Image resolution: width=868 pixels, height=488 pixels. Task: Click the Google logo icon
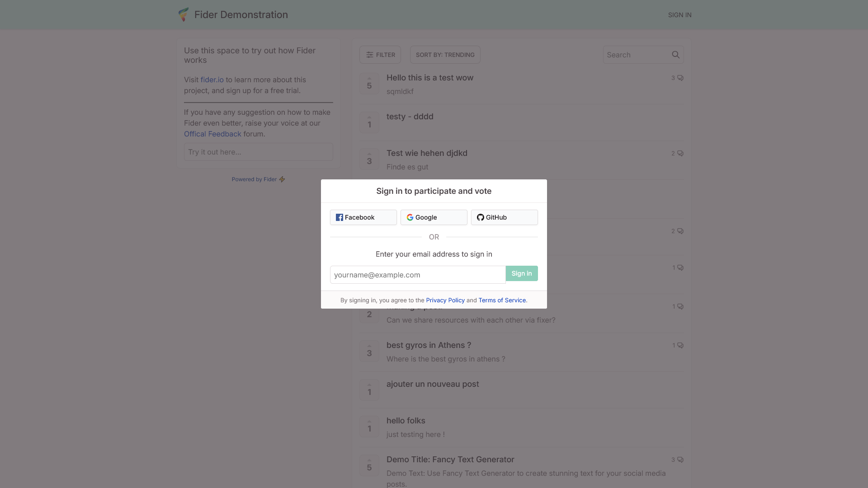(410, 217)
